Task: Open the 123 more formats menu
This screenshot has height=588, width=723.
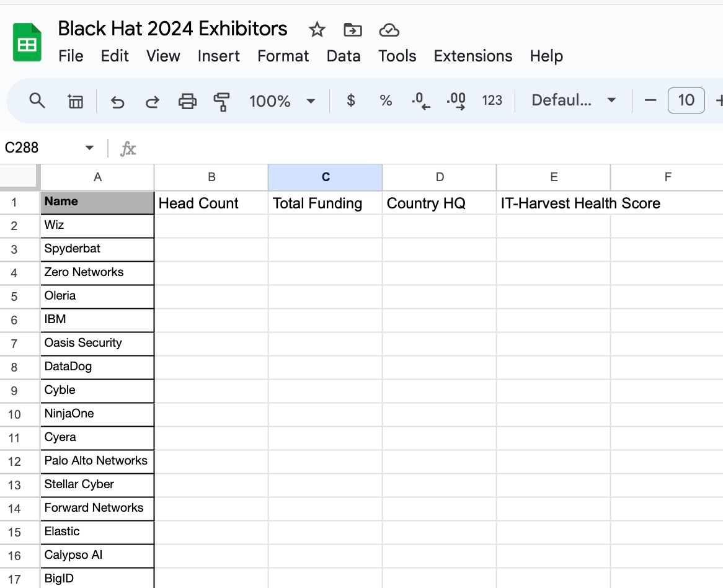Action: tap(492, 100)
